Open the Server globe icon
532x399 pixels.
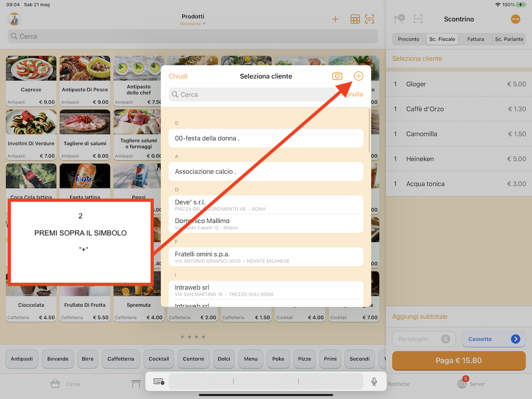[x=462, y=384]
